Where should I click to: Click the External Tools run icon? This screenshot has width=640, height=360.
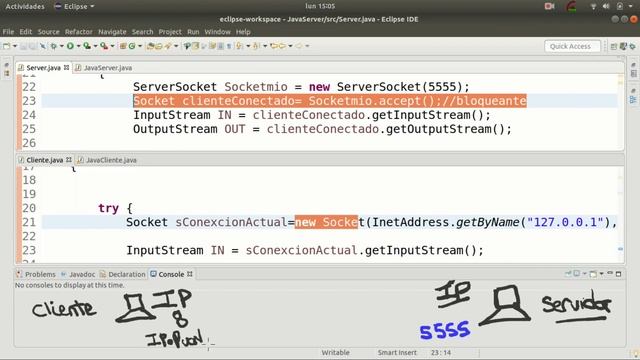tap(104, 46)
